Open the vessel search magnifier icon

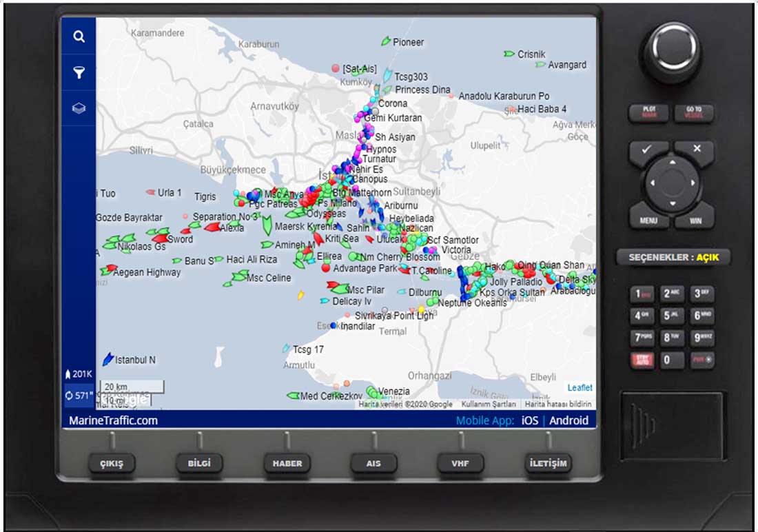click(79, 37)
